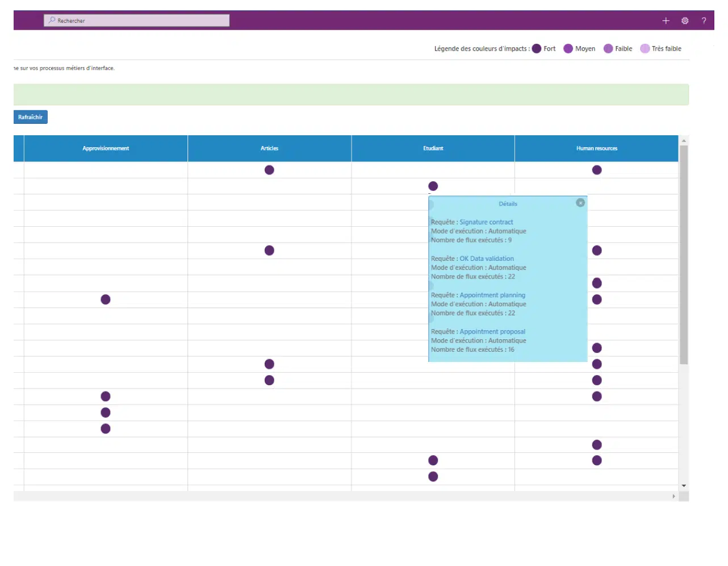Click topmost impact dot in Human resources column
This screenshot has width=728, height=566.
(x=596, y=170)
